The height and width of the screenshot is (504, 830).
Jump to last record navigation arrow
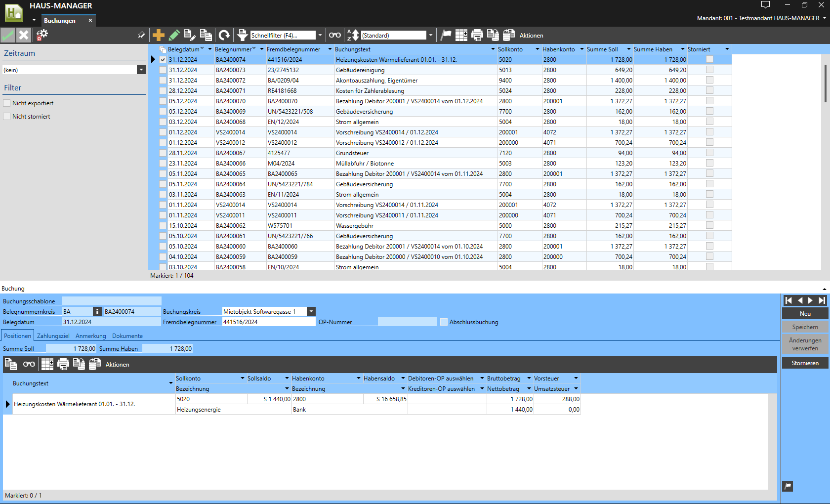[x=822, y=300]
